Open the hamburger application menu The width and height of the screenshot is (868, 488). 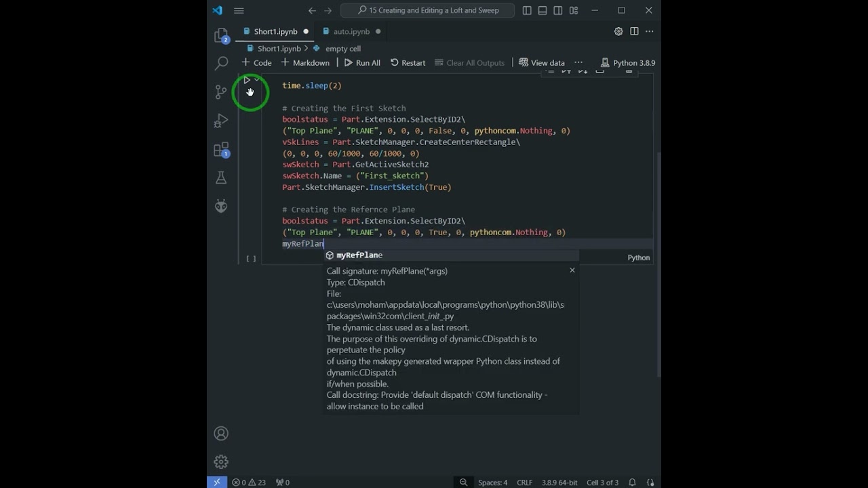239,10
